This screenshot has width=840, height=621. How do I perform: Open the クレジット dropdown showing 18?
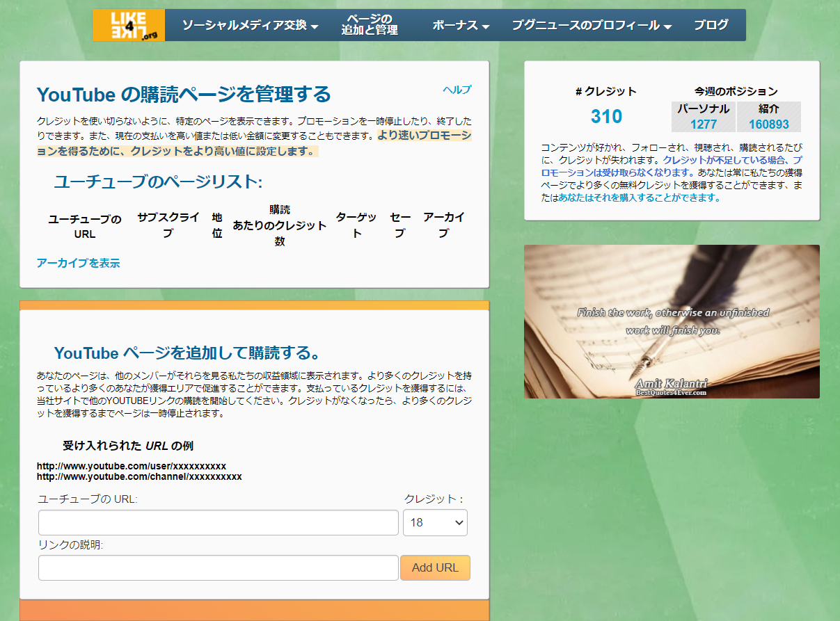click(435, 523)
